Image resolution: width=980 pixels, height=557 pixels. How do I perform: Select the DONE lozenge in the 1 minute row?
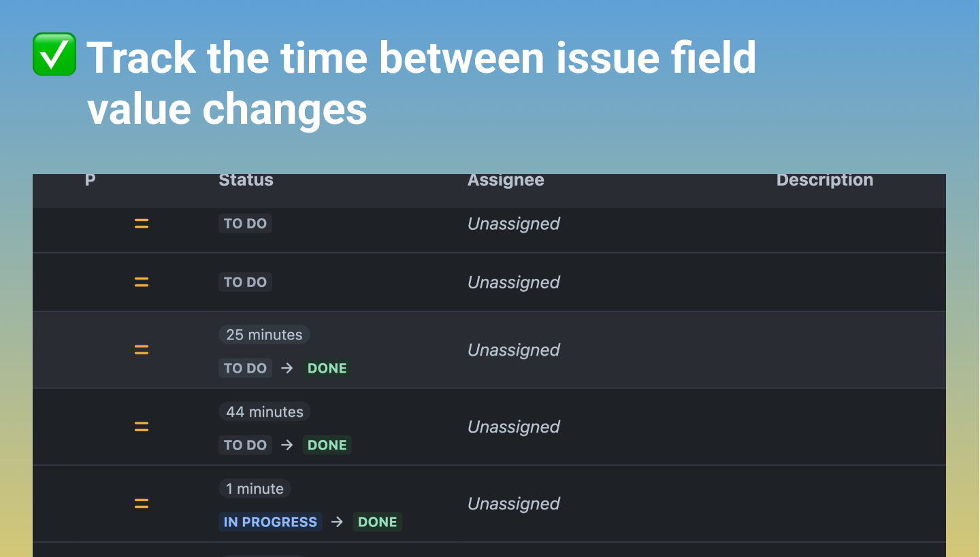pos(377,522)
